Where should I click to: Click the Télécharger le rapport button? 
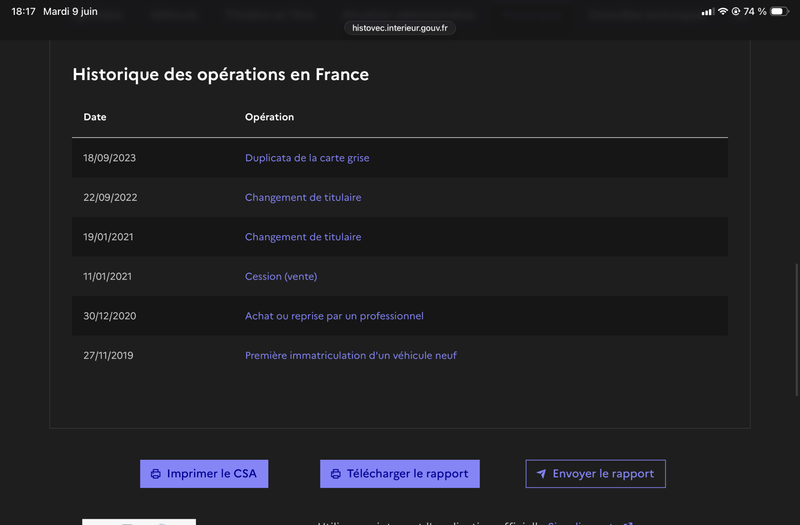[400, 474]
